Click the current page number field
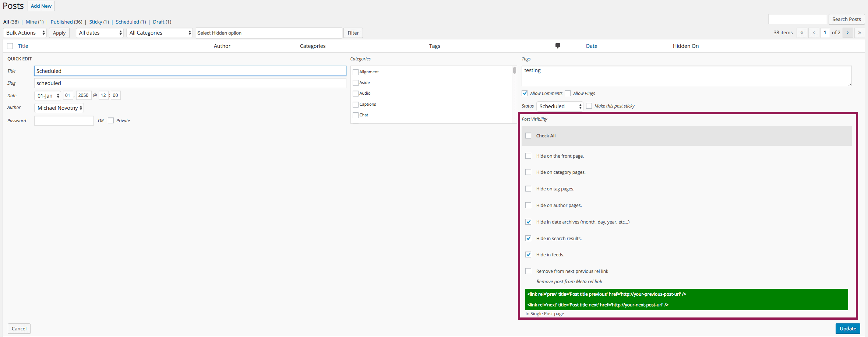 pos(825,33)
